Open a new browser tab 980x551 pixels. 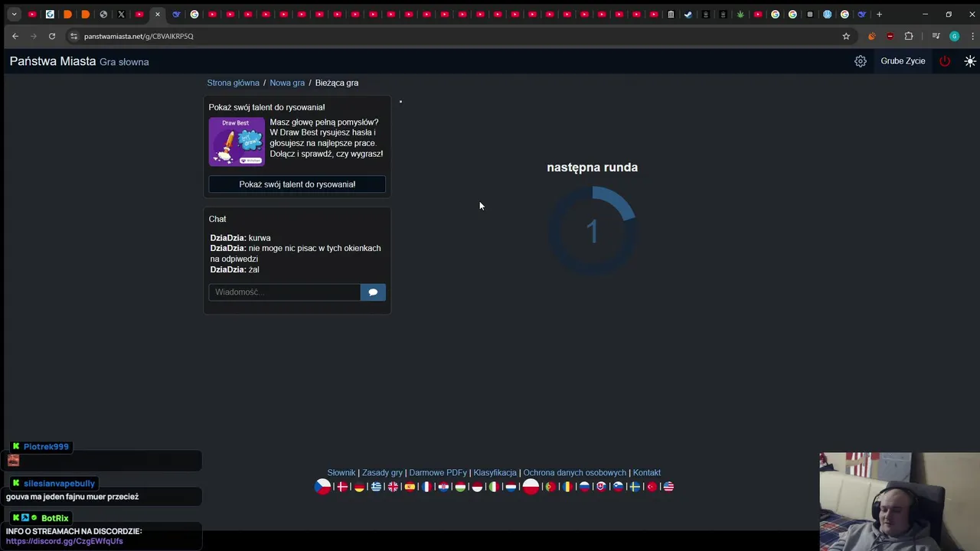click(x=879, y=14)
